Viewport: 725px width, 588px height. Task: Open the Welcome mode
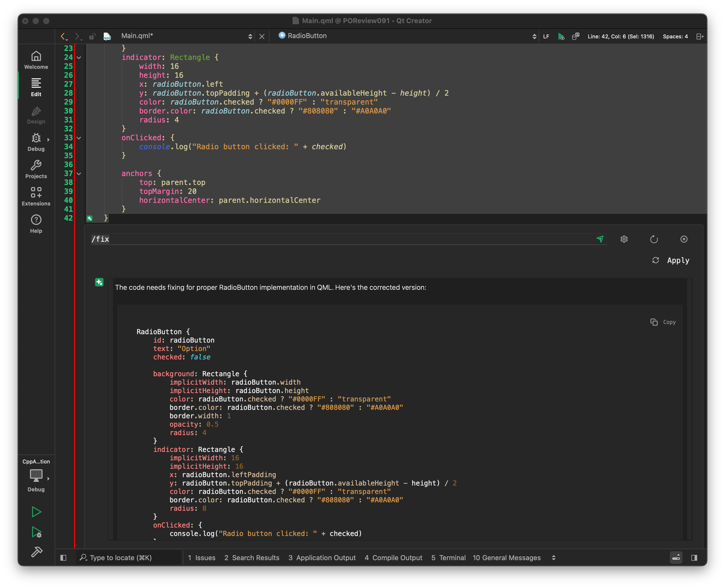pyautogui.click(x=36, y=60)
